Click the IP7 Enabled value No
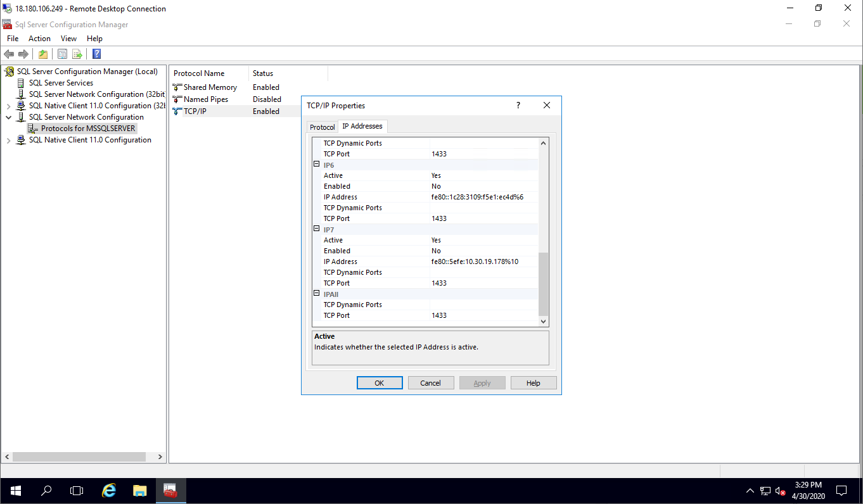 tap(436, 251)
